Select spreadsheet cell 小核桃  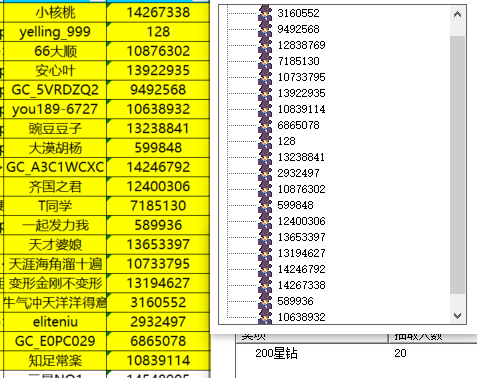(x=55, y=12)
